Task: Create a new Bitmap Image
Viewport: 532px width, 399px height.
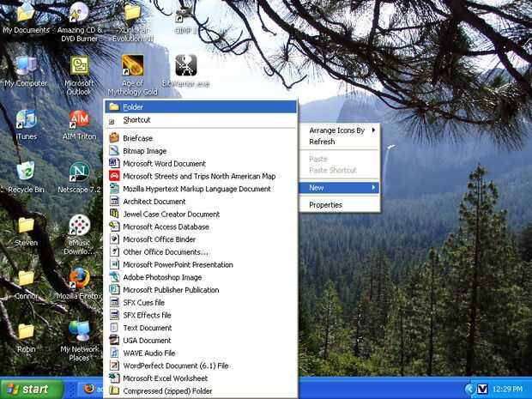Action: tap(201, 151)
